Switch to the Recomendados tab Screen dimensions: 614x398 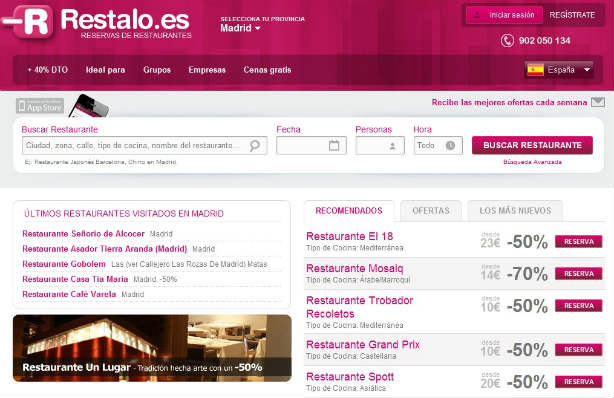point(349,211)
